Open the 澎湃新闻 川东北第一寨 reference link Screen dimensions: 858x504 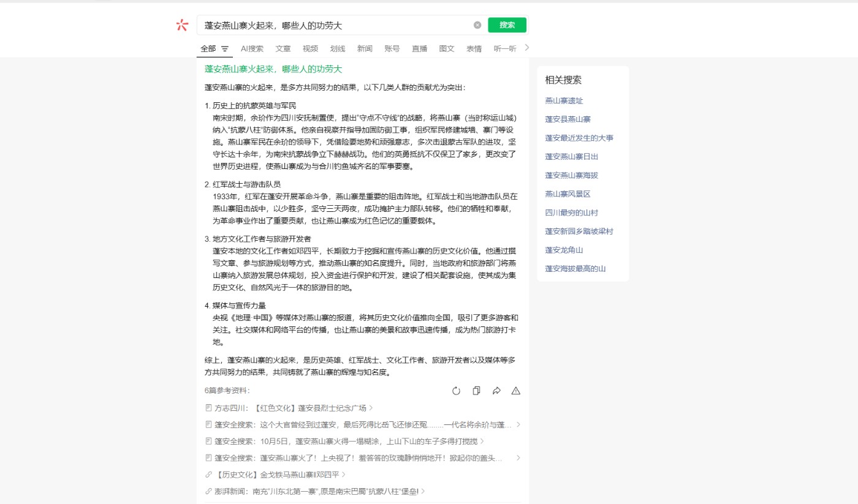point(316,491)
